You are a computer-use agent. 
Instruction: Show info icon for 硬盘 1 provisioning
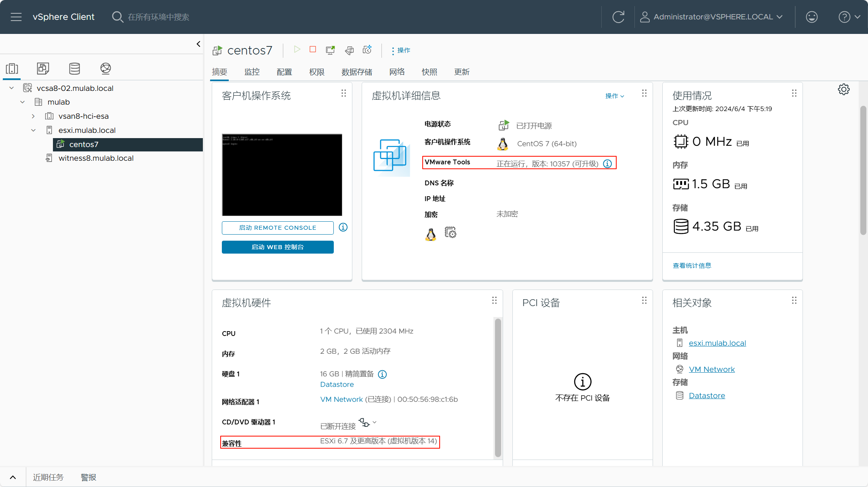tap(382, 374)
